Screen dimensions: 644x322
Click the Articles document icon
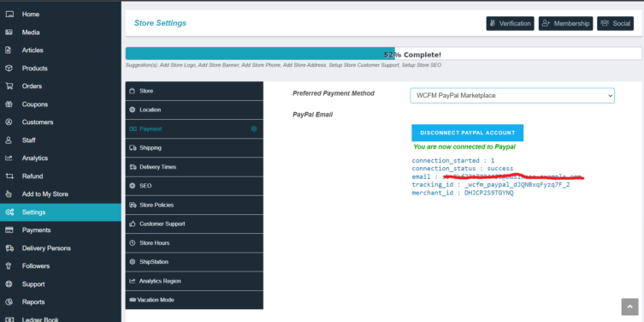[9, 51]
